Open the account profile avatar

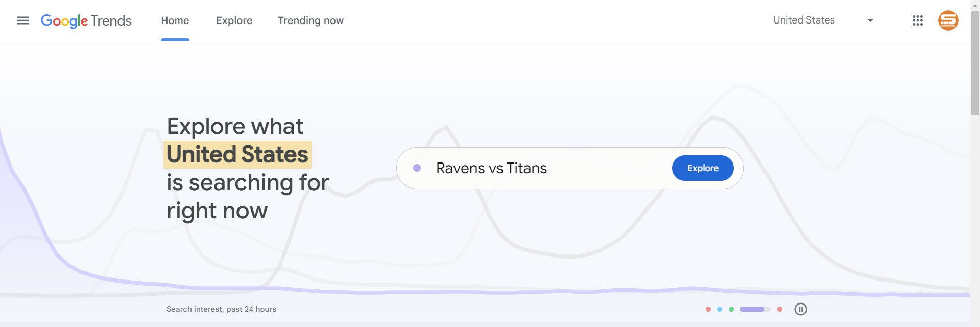pos(948,20)
